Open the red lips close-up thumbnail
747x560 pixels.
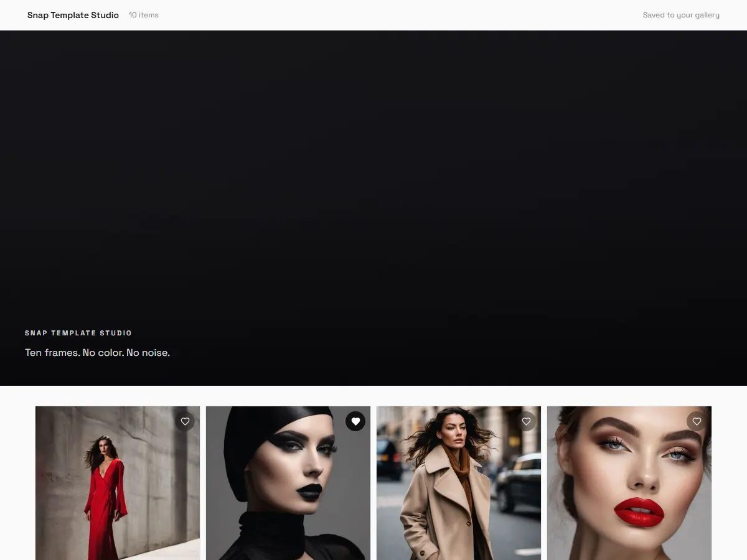click(x=629, y=483)
